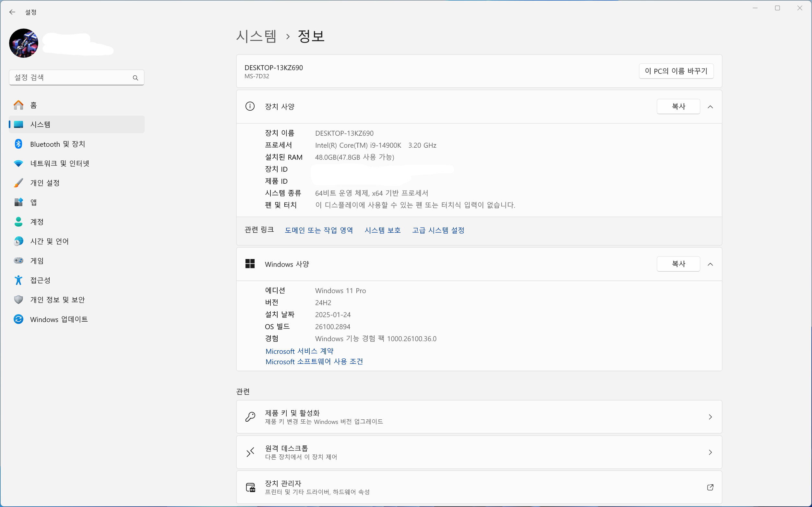Click 시스템 in the breadcrumb
812x507 pixels.
pyautogui.click(x=256, y=36)
